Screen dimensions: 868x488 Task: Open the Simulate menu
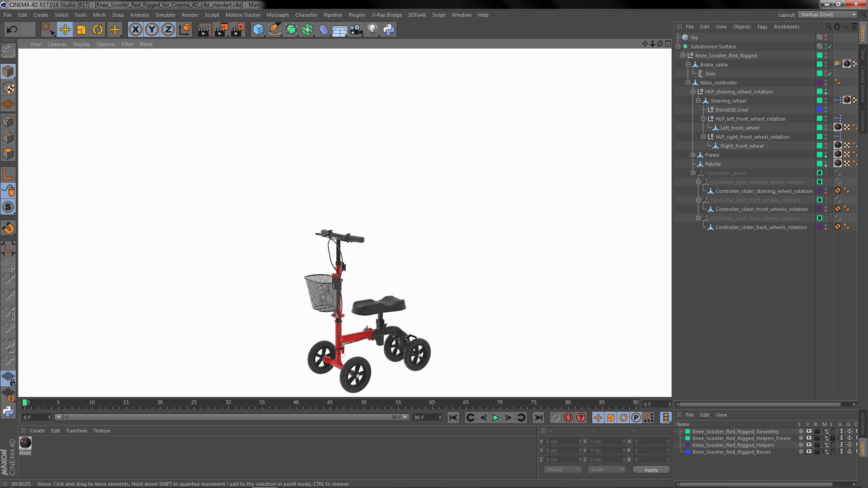click(165, 15)
